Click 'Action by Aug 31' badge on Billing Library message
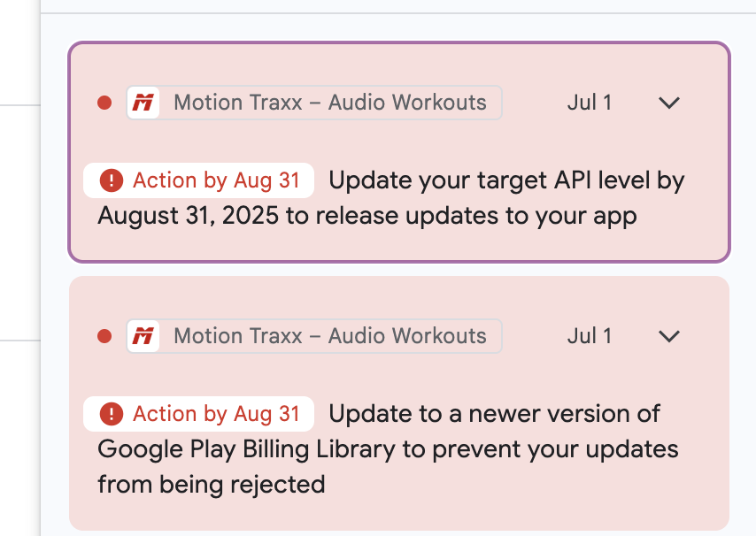Screen dimensions: 756x536 point(199,414)
